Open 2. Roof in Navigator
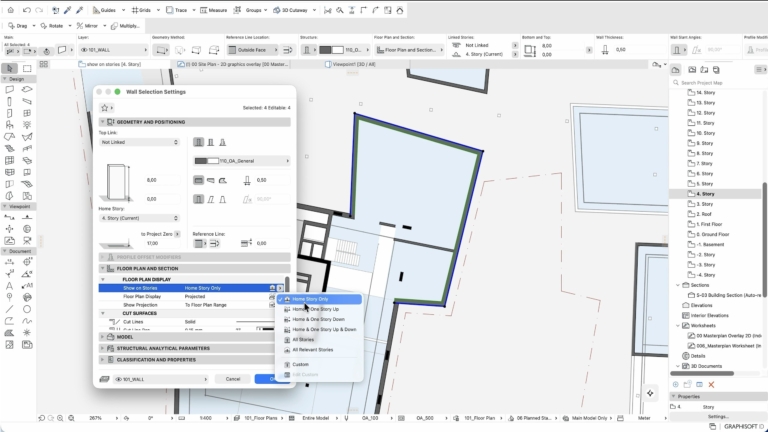Screen dimensions: 768x432 (x=704, y=214)
